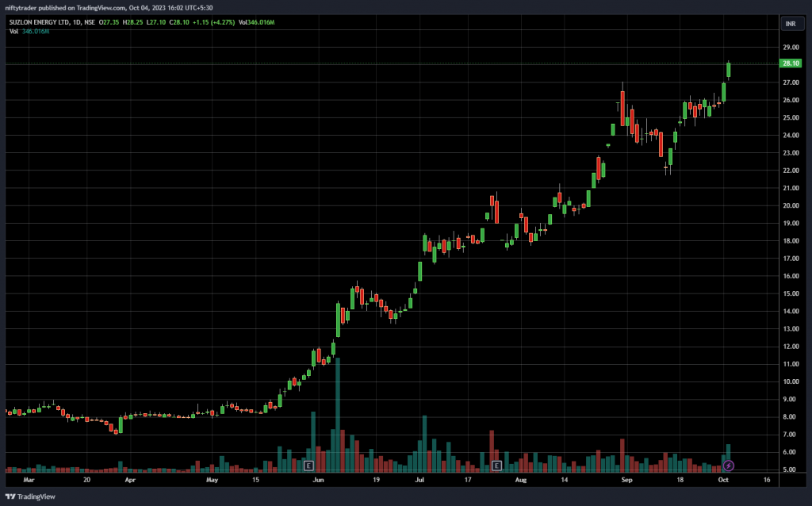
Task: Click the tallest volume bar in June
Action: coord(338,414)
